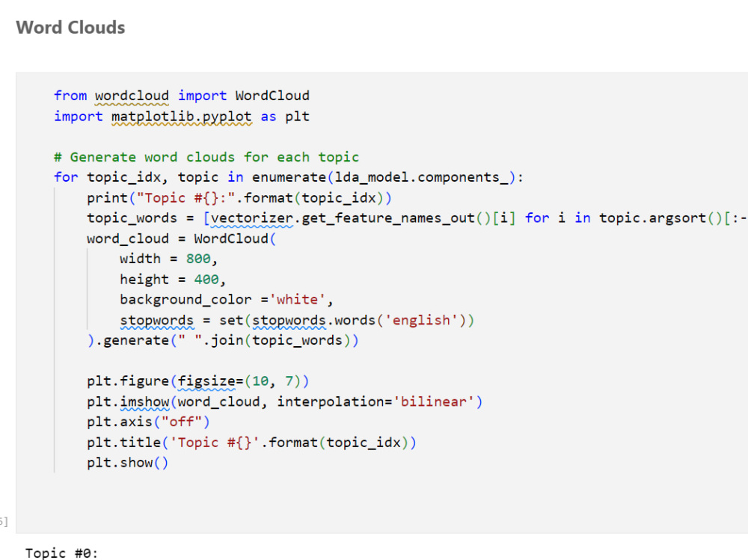
Task: Click the 'plt.imshow(word_cloud' line
Action: click(285, 401)
